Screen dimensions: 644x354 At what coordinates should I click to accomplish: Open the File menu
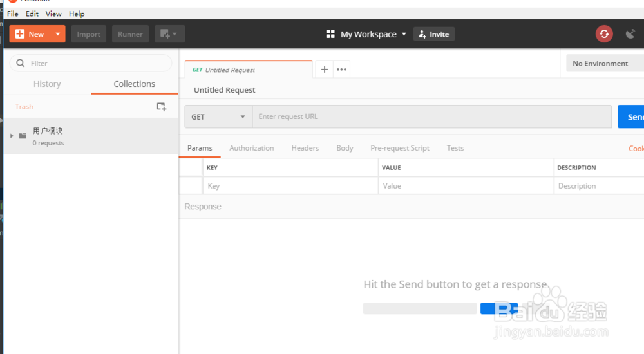click(x=13, y=14)
